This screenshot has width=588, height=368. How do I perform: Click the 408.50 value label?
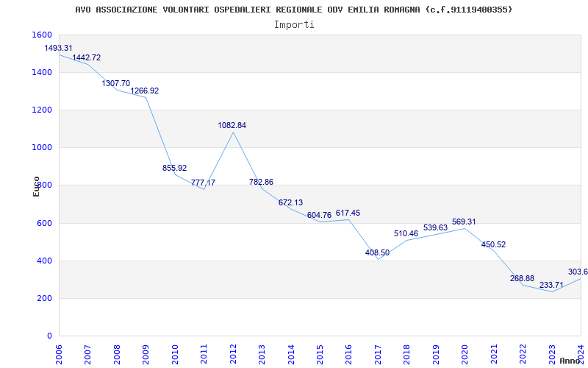click(377, 252)
